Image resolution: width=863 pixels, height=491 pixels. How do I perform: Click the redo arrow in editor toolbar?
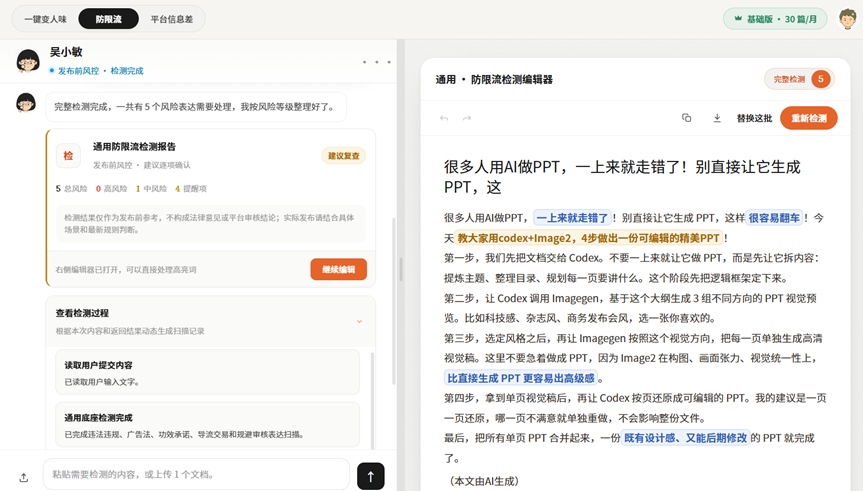point(467,118)
